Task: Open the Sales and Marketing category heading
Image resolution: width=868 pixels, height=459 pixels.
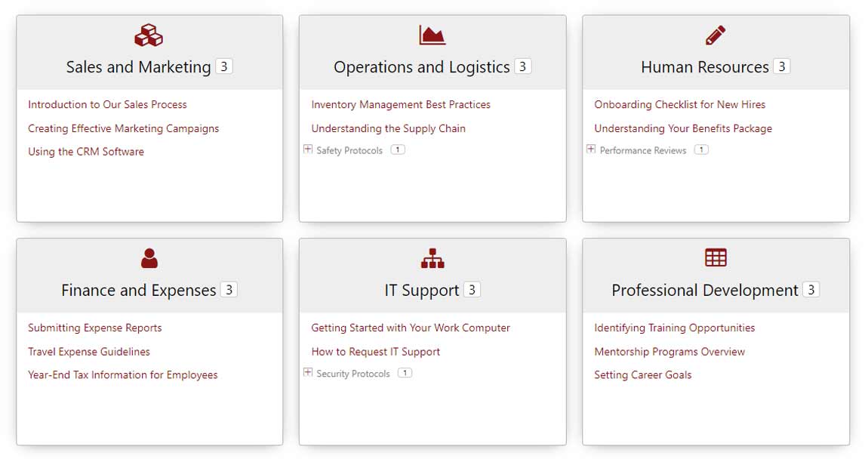Action: [138, 67]
